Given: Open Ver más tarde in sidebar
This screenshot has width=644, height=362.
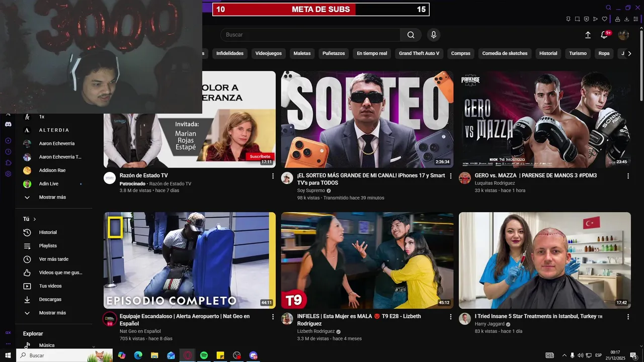Looking at the screenshot, I should (x=54, y=259).
